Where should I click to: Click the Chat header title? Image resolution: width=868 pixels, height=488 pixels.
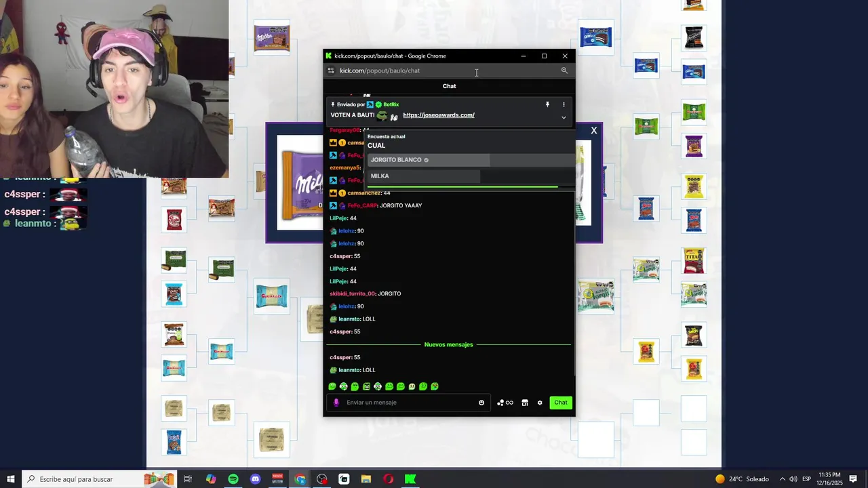449,86
